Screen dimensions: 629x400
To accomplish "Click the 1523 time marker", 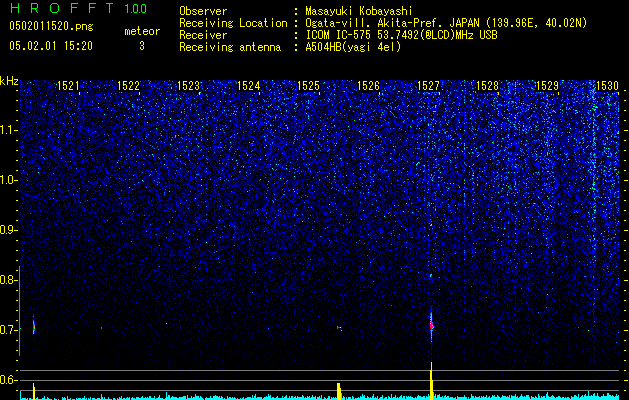I will pyautogui.click(x=188, y=86).
